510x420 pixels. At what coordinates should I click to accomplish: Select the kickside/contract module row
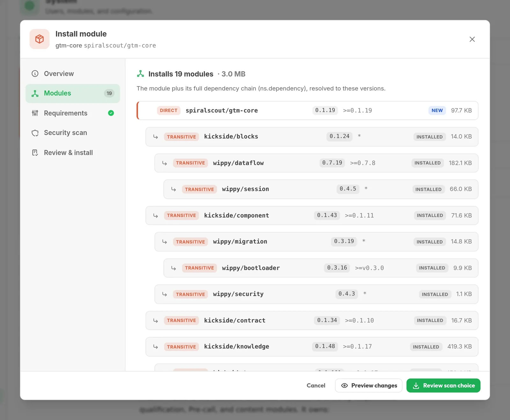pyautogui.click(x=312, y=321)
